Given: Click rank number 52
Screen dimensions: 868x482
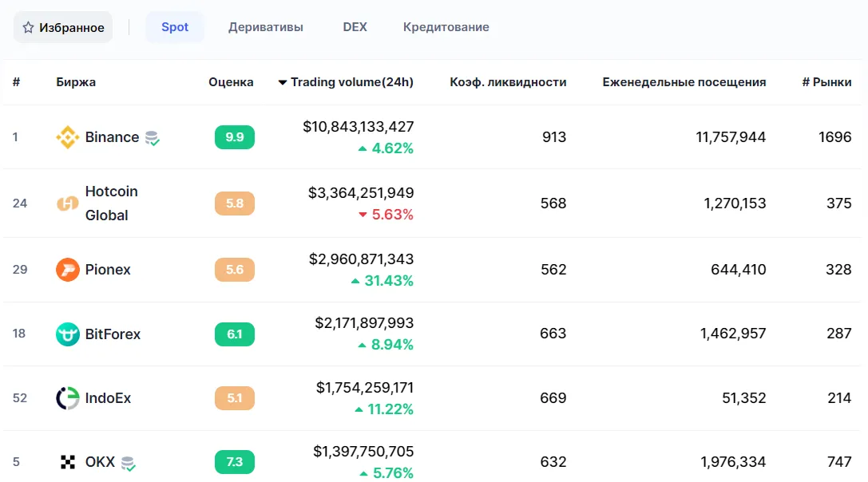Looking at the screenshot, I should (20, 398).
